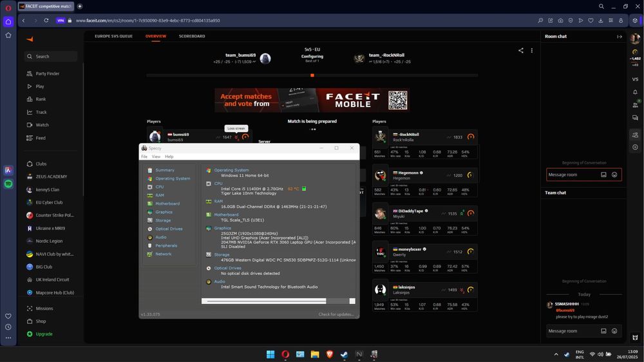Select CPU in Speccy sidebar

pos(159,187)
